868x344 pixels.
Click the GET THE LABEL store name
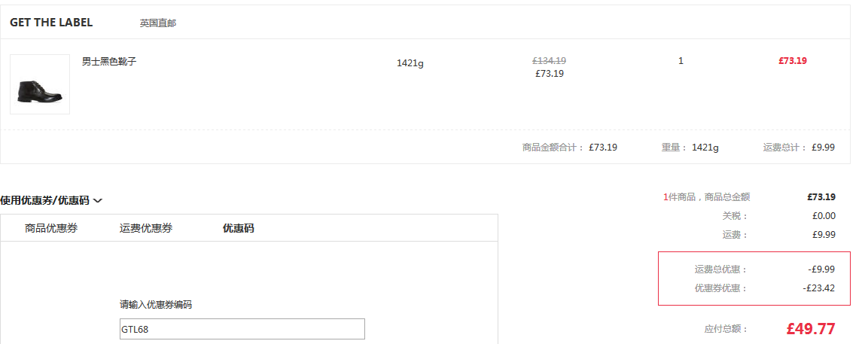(51, 23)
